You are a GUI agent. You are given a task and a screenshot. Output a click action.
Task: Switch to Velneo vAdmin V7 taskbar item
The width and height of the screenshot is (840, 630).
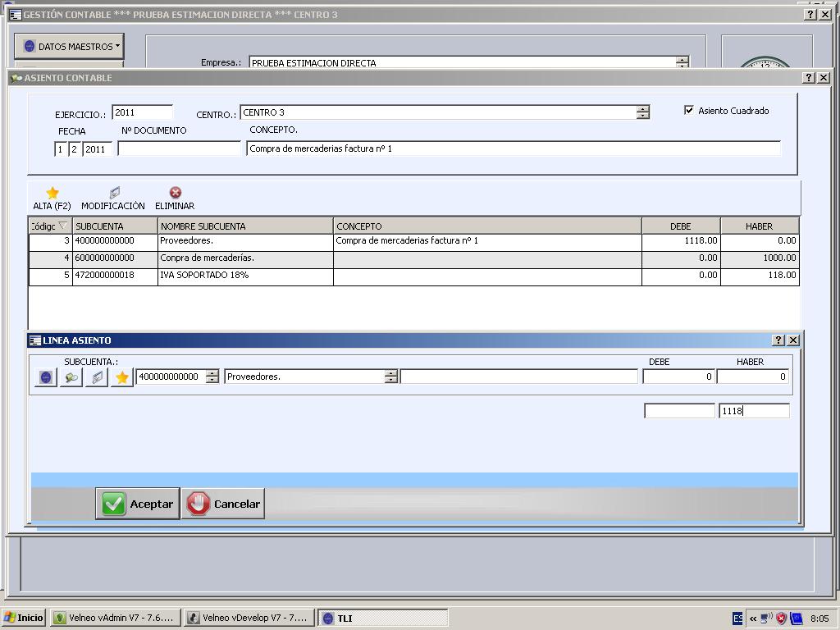115,618
